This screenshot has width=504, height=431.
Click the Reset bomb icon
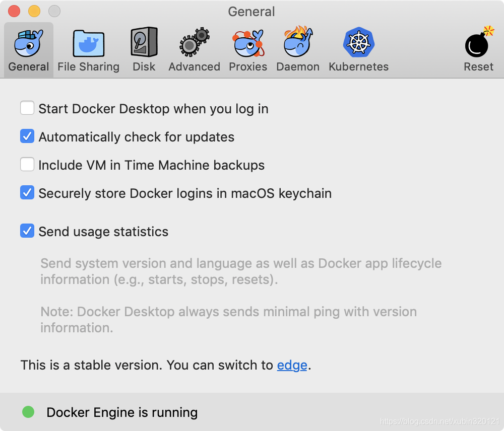(479, 42)
